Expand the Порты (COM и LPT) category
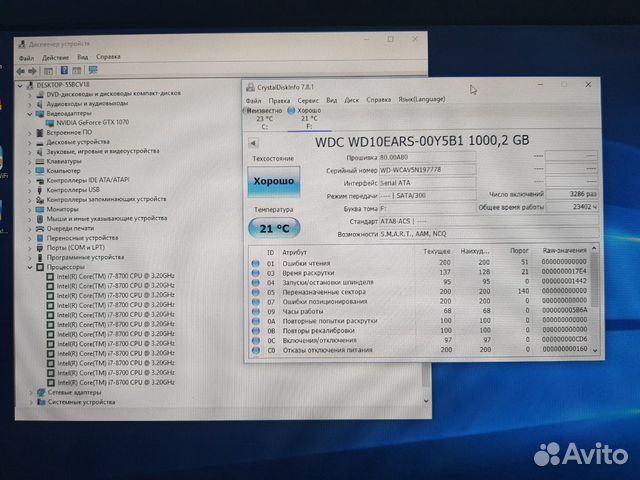The height and width of the screenshot is (480, 640). (29, 248)
